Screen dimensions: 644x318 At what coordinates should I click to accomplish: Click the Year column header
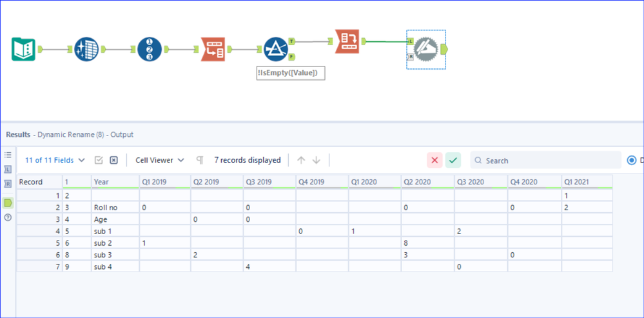(x=115, y=182)
